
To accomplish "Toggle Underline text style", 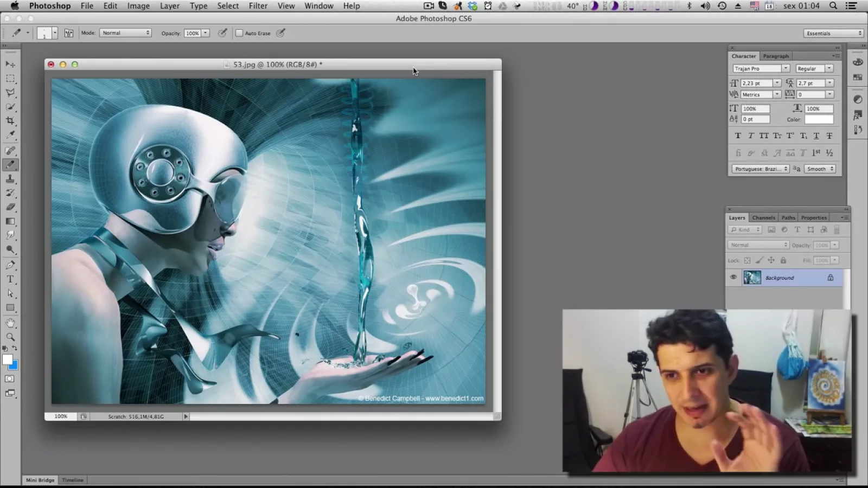I will coord(816,136).
